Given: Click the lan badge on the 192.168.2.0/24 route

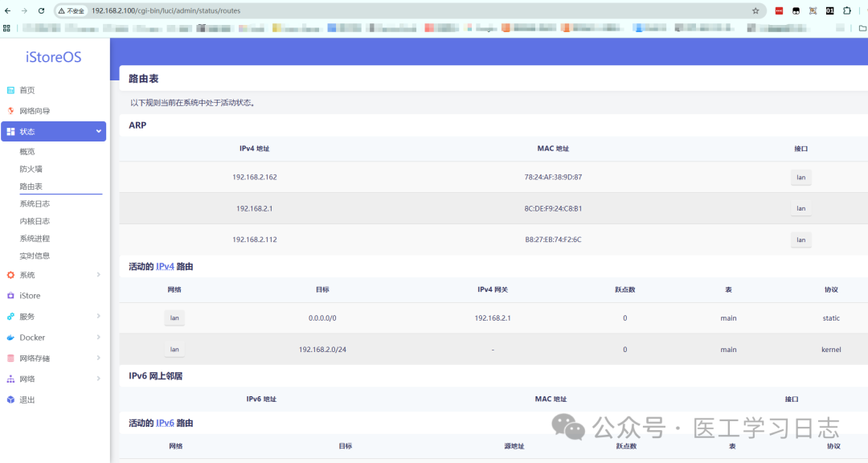Looking at the screenshot, I should point(174,350).
